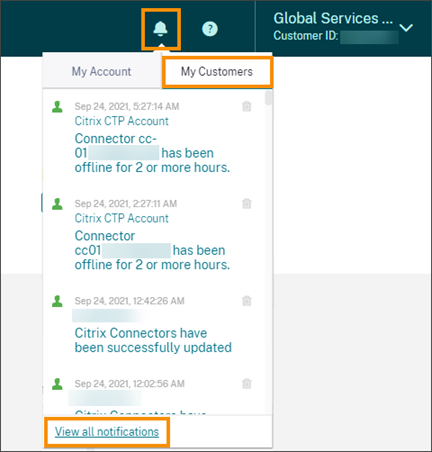Viewport: 432px width, 452px height.
Task: Click the Global Services account name
Action: (333, 18)
